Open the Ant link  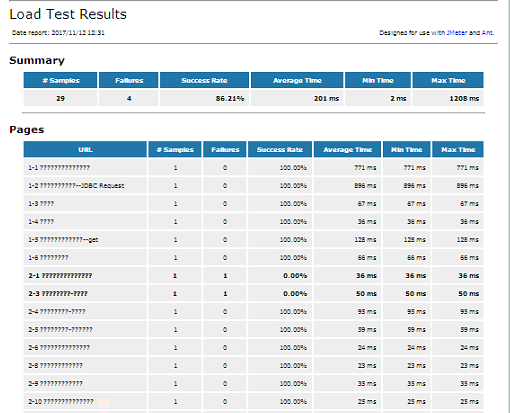[487, 33]
